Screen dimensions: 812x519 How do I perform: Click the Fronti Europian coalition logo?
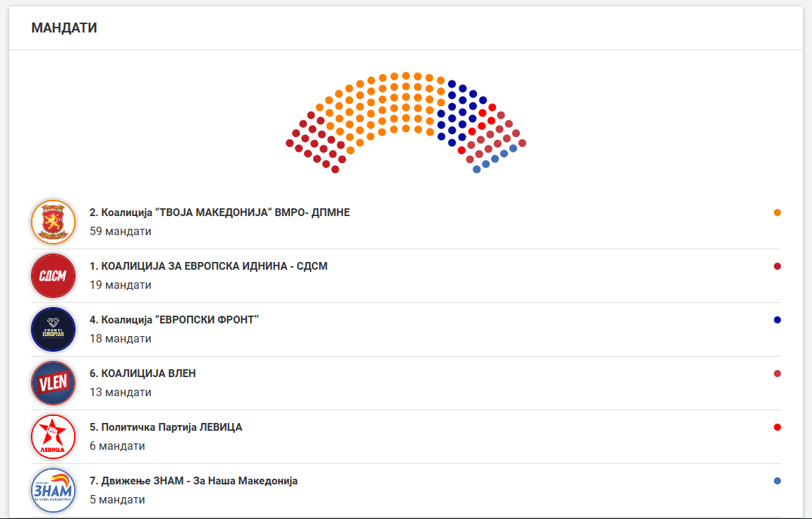53,329
